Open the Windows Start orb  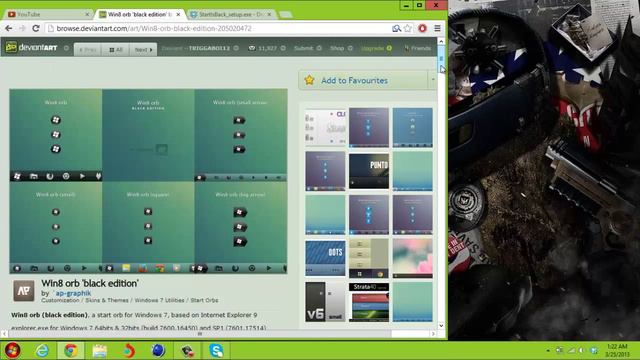13,351
